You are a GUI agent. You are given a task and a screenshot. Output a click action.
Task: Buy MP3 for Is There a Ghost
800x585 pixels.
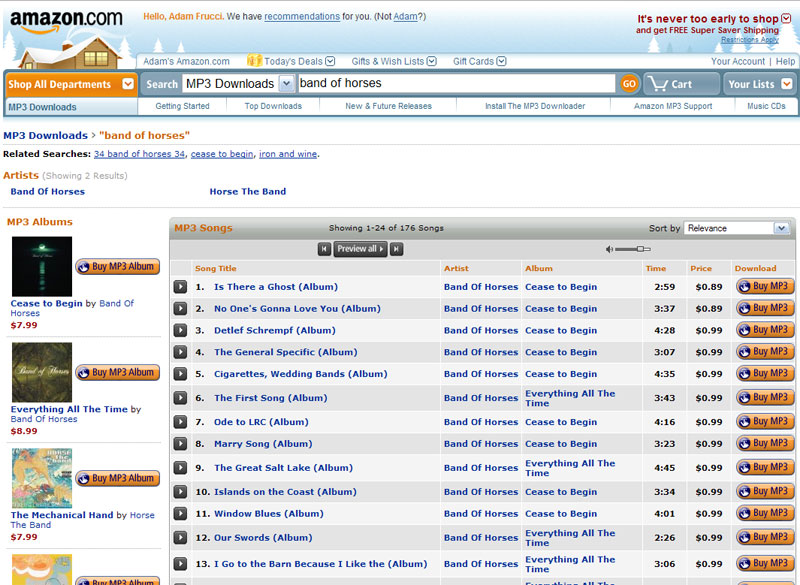pos(765,286)
